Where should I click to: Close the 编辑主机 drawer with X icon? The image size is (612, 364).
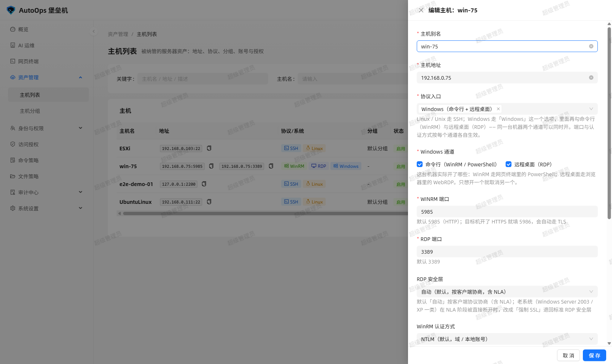[x=421, y=10]
